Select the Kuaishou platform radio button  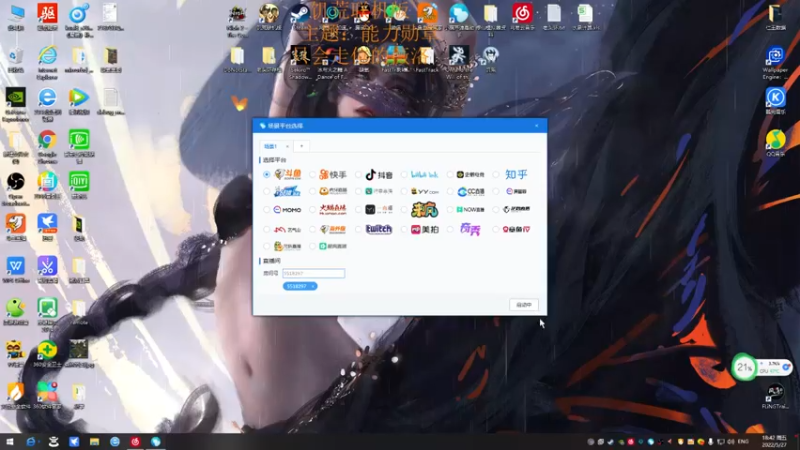click(312, 174)
